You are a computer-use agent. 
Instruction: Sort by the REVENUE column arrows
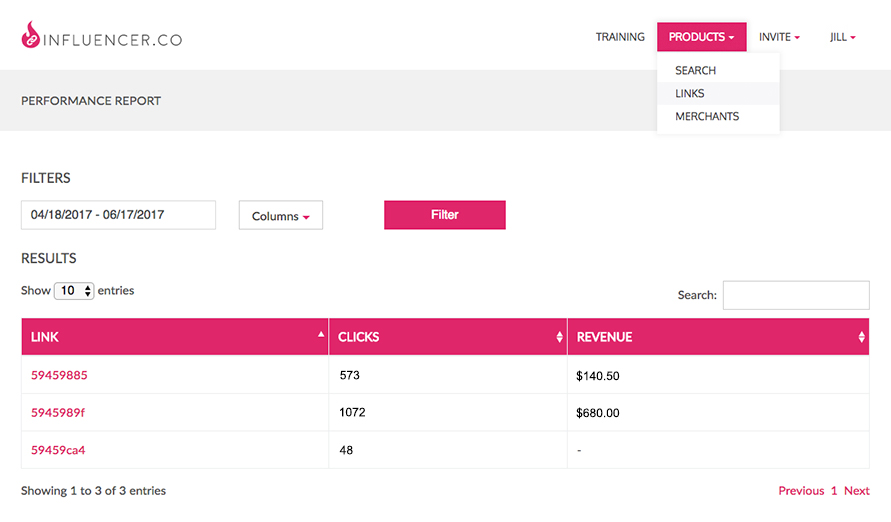861,337
